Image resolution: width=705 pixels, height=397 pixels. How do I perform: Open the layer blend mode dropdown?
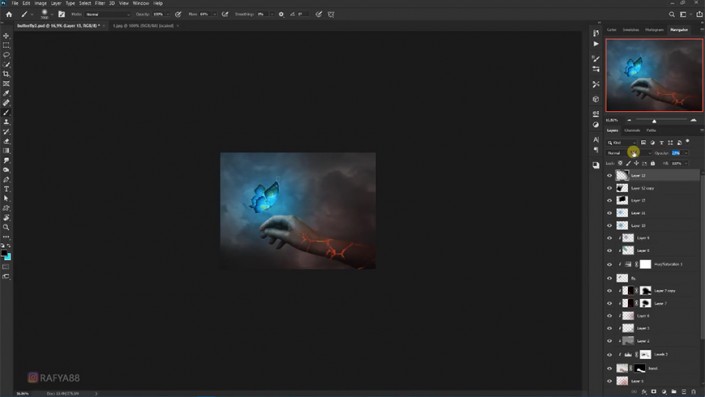(629, 153)
